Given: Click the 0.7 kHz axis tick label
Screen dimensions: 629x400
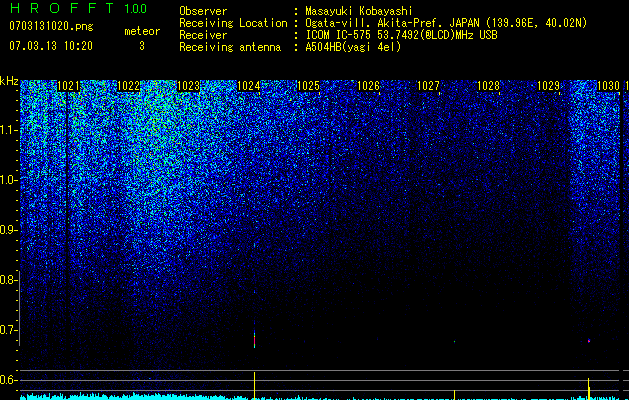Looking at the screenshot, I should tap(8, 330).
